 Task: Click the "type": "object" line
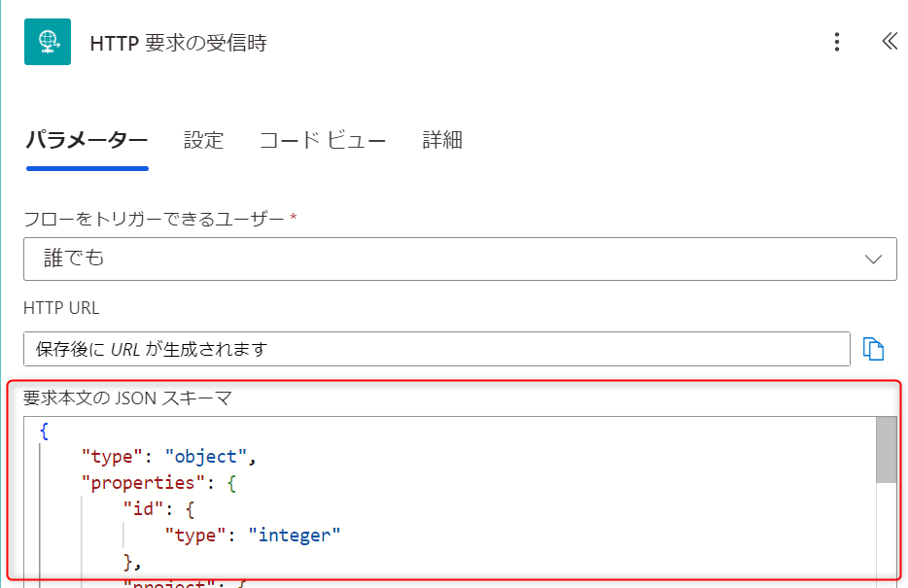[169, 457]
